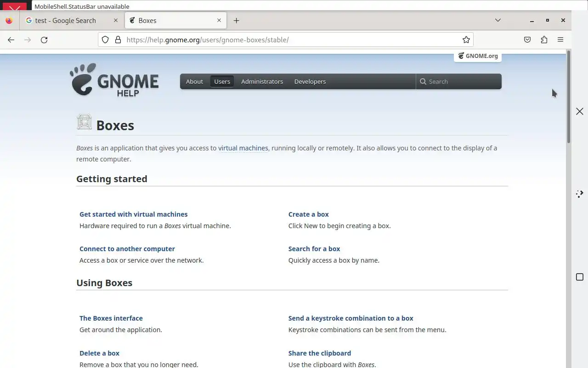The width and height of the screenshot is (588, 368).
Task: Expand the list all tabs chevron
Action: [x=498, y=20]
